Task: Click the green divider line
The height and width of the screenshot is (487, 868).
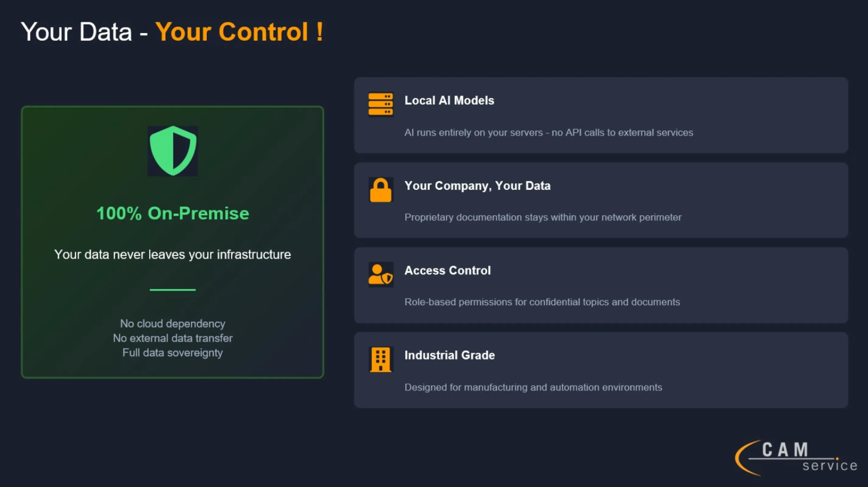Action: tap(173, 290)
